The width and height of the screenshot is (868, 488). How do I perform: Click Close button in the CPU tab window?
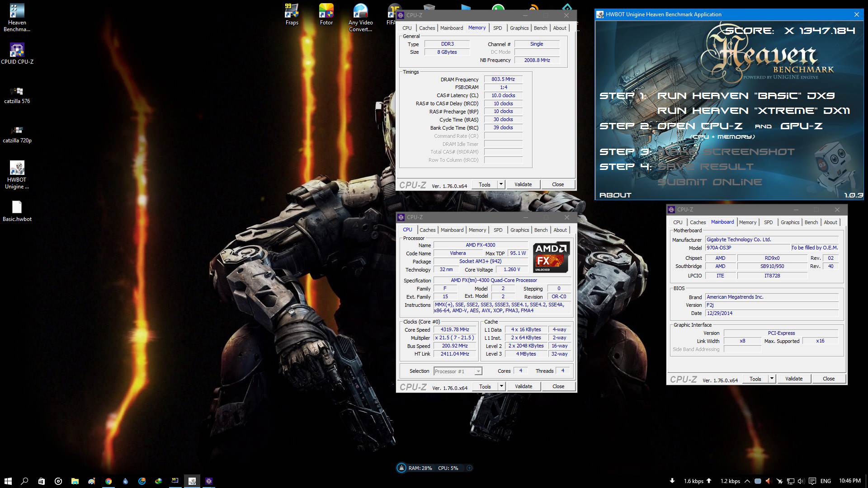[x=558, y=386]
